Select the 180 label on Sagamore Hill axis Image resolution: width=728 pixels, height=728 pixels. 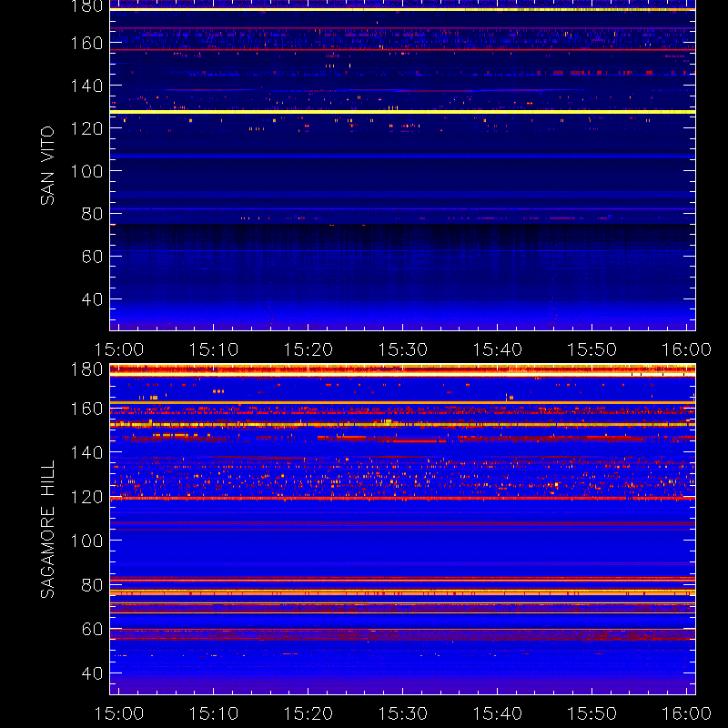tap(86, 369)
